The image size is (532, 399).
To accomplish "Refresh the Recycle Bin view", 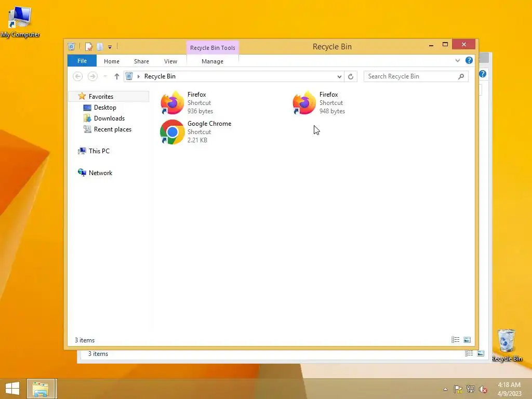I will click(351, 76).
